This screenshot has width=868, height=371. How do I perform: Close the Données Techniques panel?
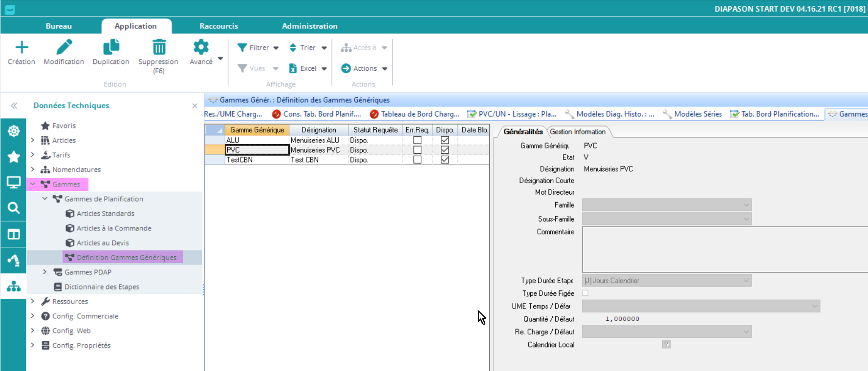pyautogui.click(x=195, y=105)
